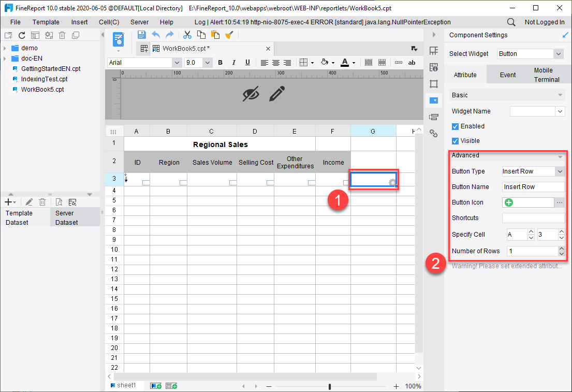
Task: Switch to the Event tab
Action: 507,74
